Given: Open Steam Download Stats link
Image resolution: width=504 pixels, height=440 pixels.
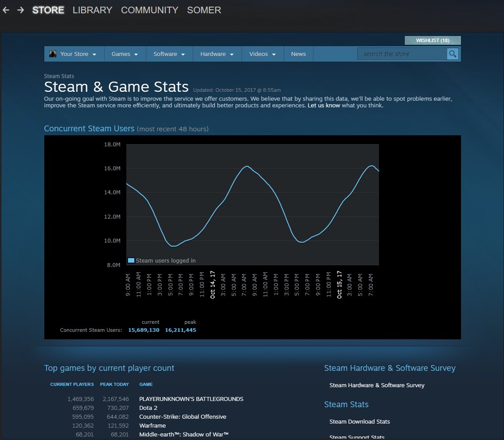Looking at the screenshot, I should pos(359,422).
